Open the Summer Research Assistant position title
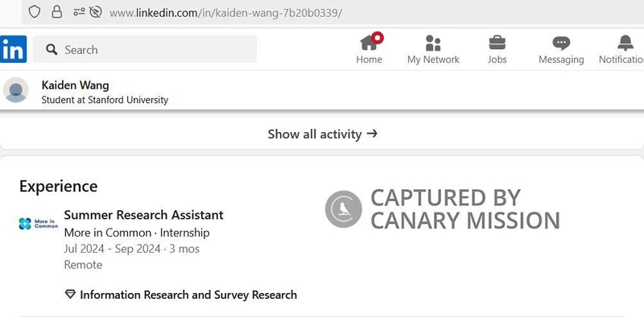Screen dimensions: 644x318 click(x=144, y=215)
